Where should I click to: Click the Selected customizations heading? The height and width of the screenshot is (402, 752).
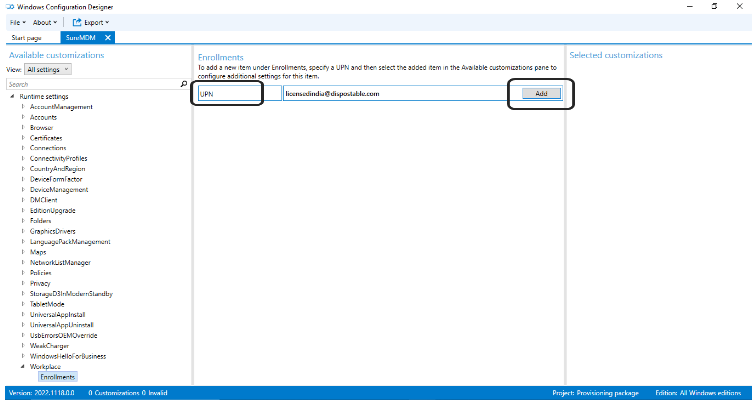point(616,55)
